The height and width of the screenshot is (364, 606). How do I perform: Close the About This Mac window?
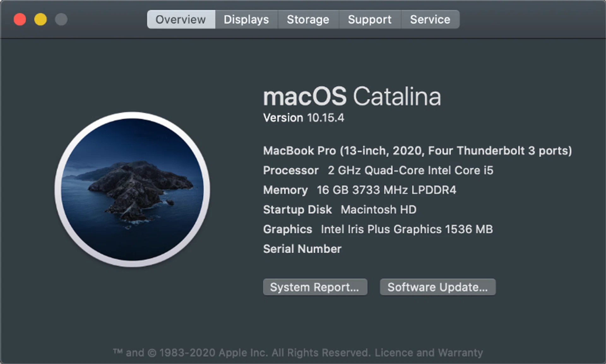point(20,19)
